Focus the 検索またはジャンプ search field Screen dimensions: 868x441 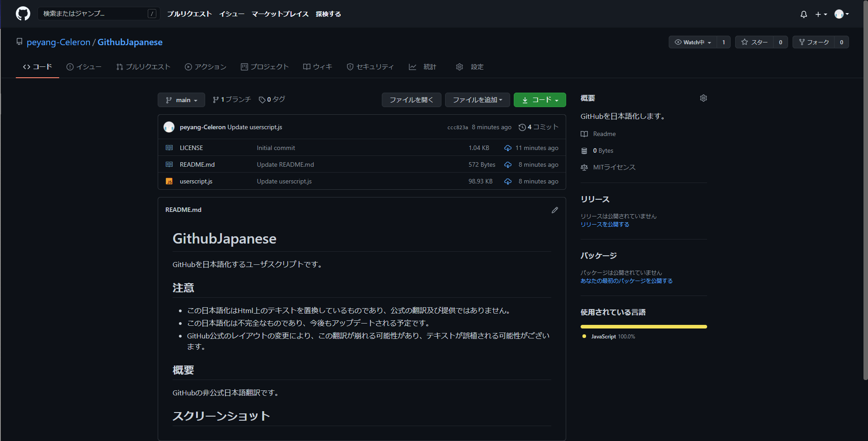coord(99,14)
